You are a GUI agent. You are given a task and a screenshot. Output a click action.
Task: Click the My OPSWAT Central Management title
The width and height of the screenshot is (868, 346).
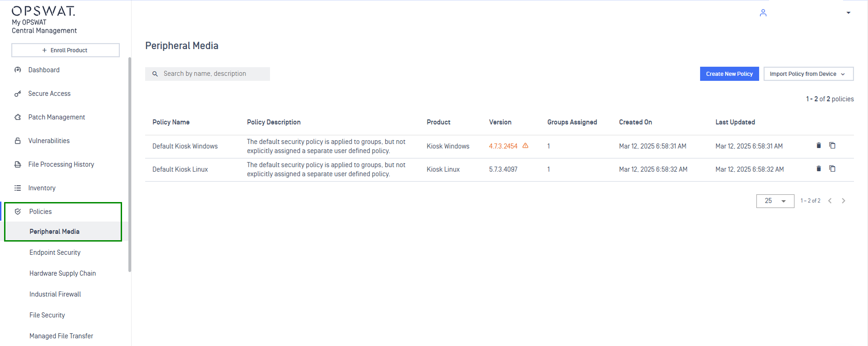coord(44,26)
